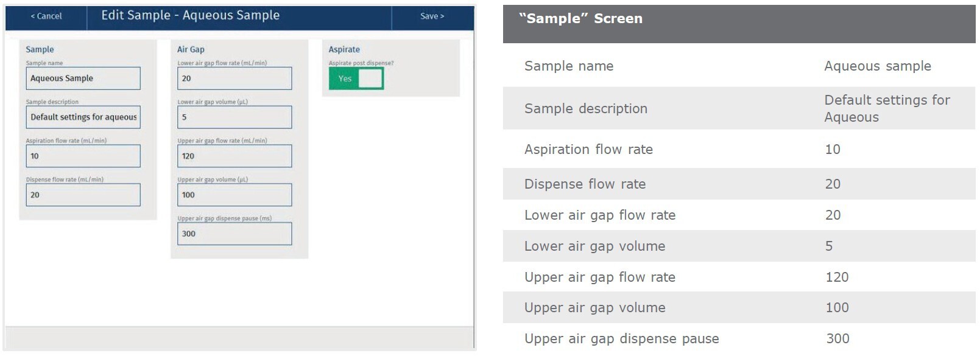Click the Sample section heading
Screen dimensions: 980x356
point(40,49)
